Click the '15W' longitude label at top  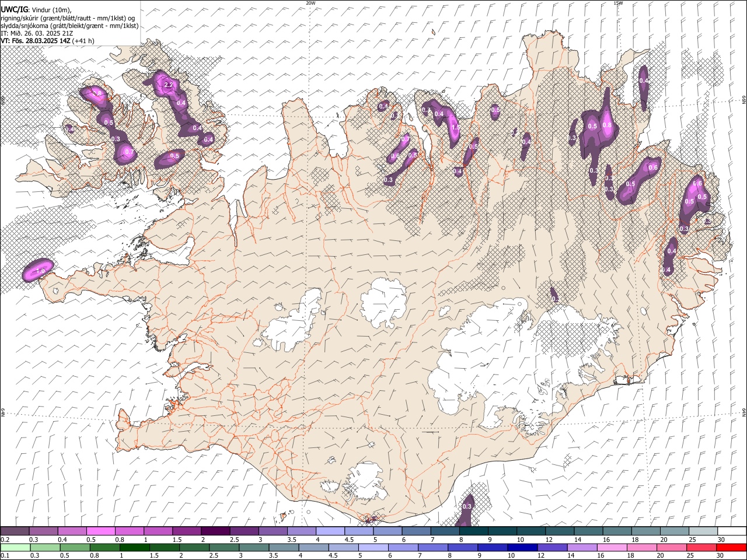click(x=618, y=3)
